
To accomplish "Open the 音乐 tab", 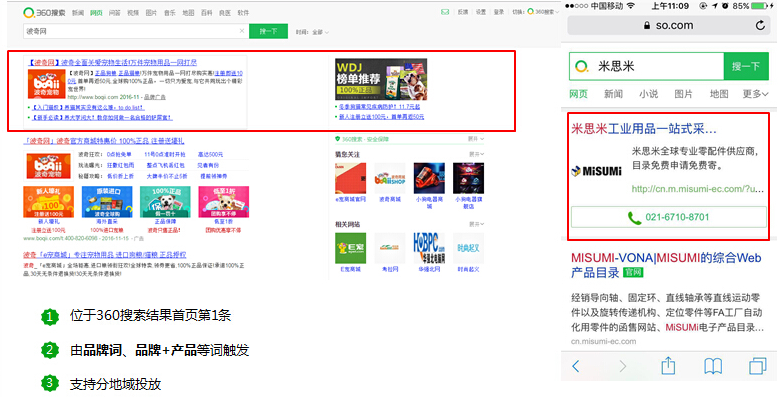I will pos(170,13).
